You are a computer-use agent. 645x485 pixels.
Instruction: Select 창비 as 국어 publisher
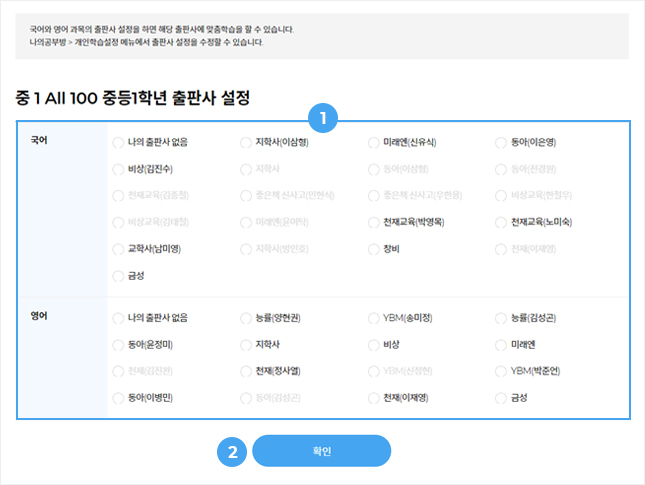point(374,249)
